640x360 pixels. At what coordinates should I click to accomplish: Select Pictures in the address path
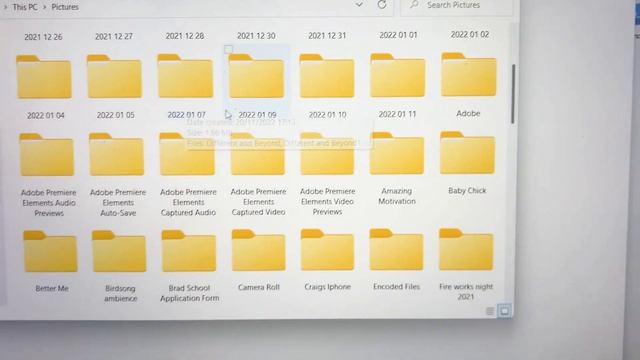(65, 7)
